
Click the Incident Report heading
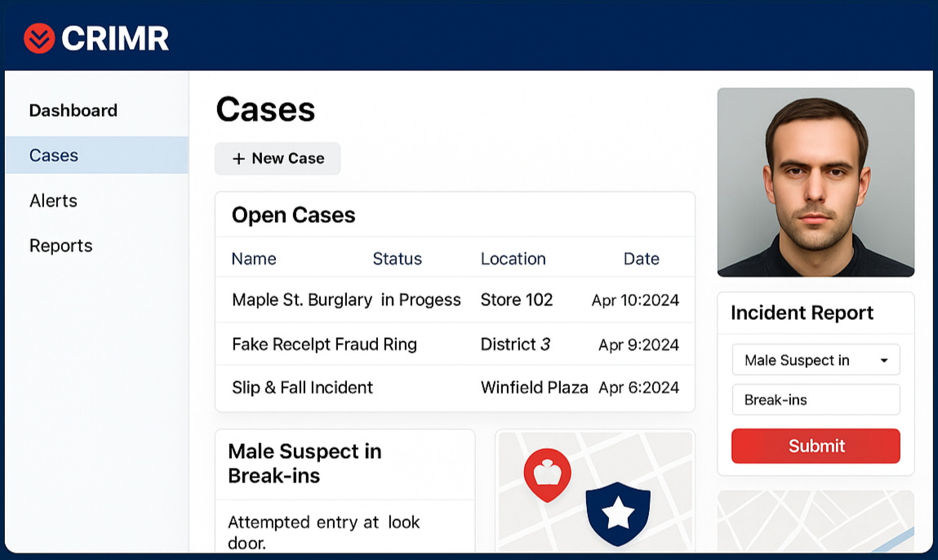(802, 313)
